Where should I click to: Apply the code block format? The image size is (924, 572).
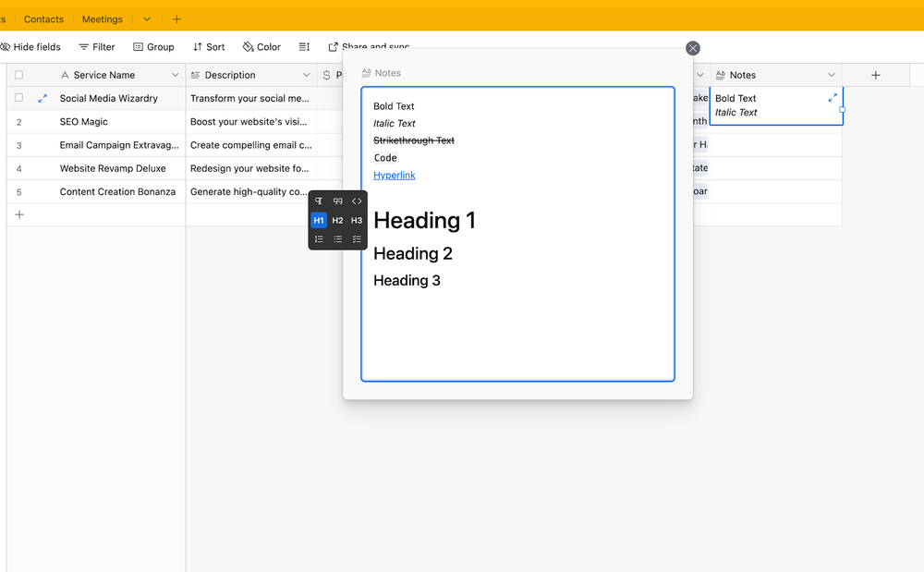click(357, 201)
